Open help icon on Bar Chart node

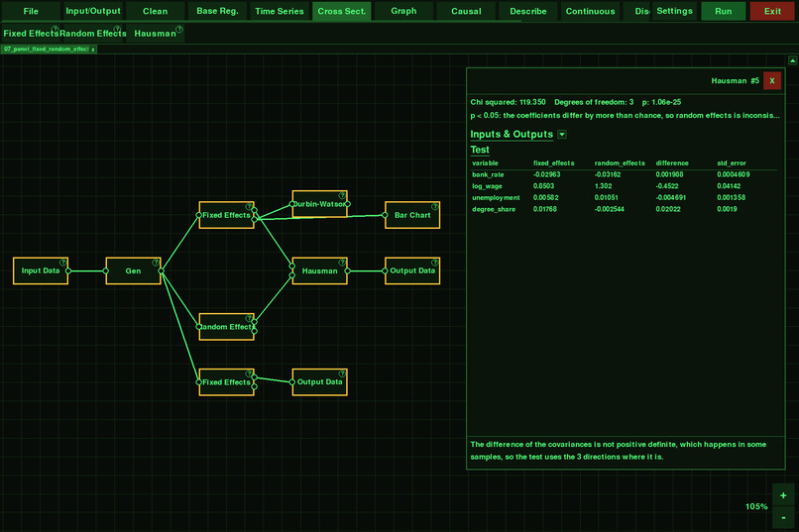[434, 207]
